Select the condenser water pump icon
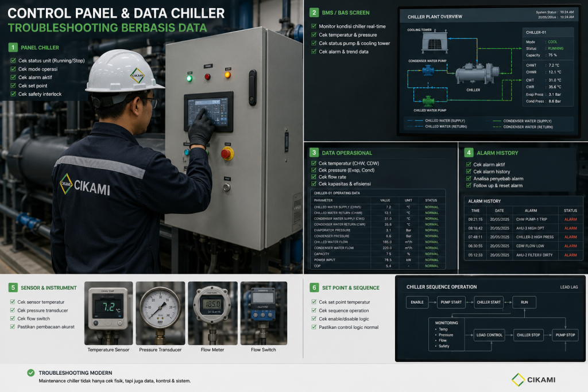 tap(428, 70)
